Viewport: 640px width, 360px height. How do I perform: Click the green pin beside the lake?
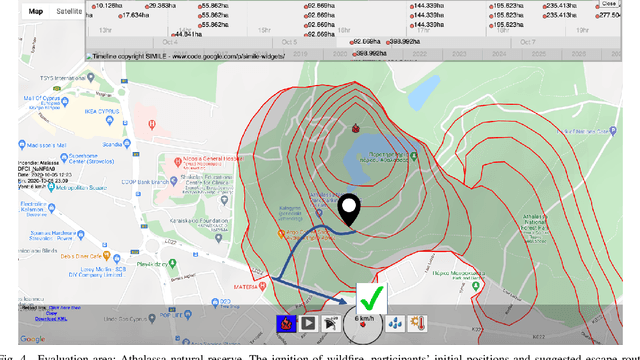(x=414, y=156)
